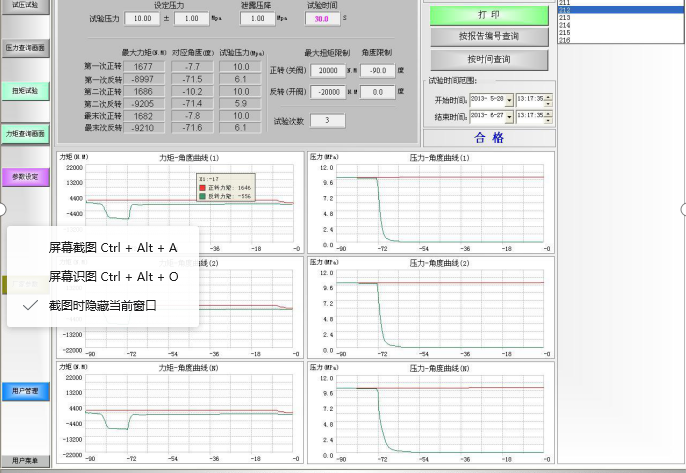Open 力矩查询画面 side tab
Viewport: 686px width, 473px height.
click(x=24, y=133)
